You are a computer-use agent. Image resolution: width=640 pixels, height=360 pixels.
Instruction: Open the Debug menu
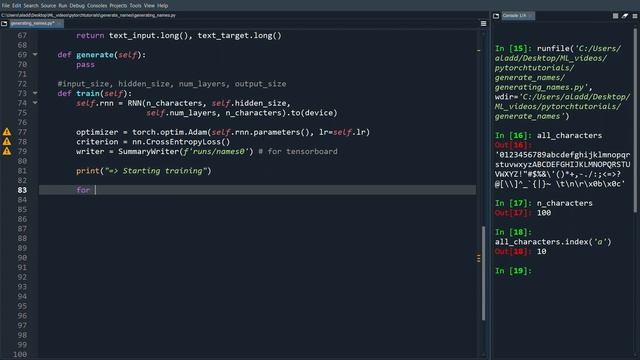click(77, 6)
